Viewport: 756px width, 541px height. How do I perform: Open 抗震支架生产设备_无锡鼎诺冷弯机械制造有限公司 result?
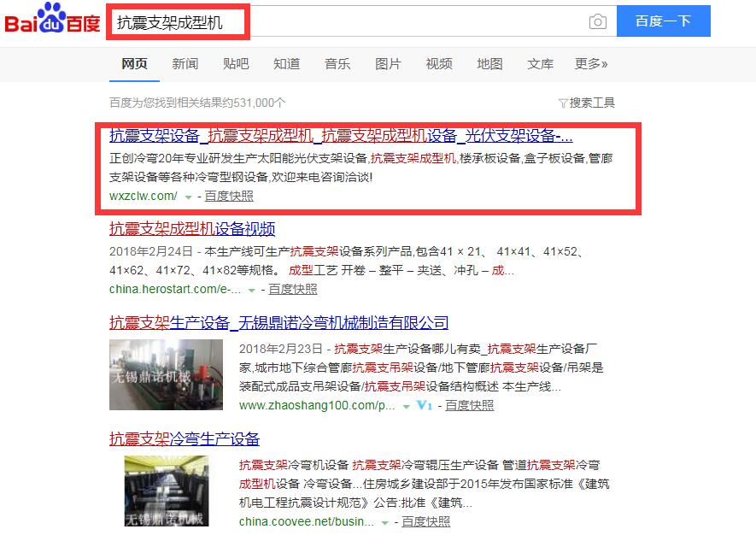pyautogui.click(x=278, y=323)
